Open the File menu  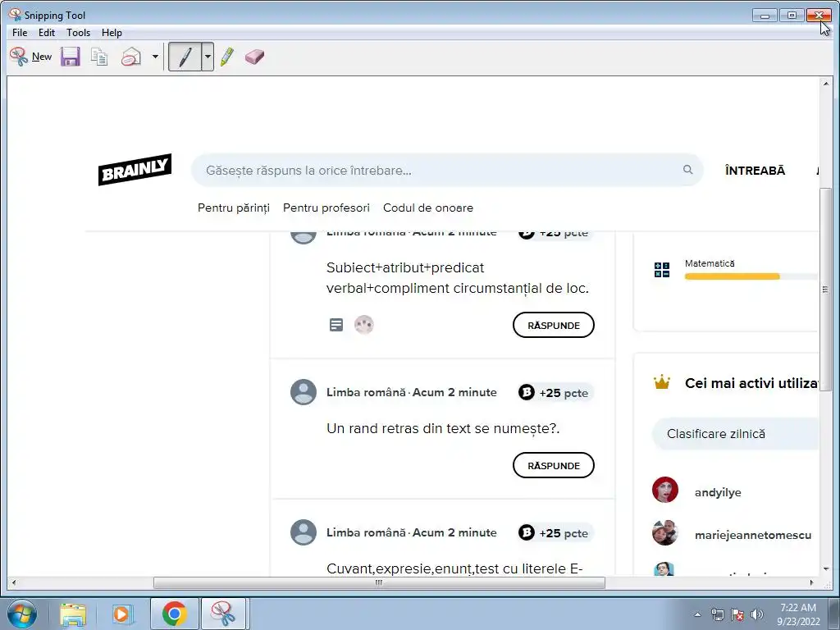click(20, 33)
